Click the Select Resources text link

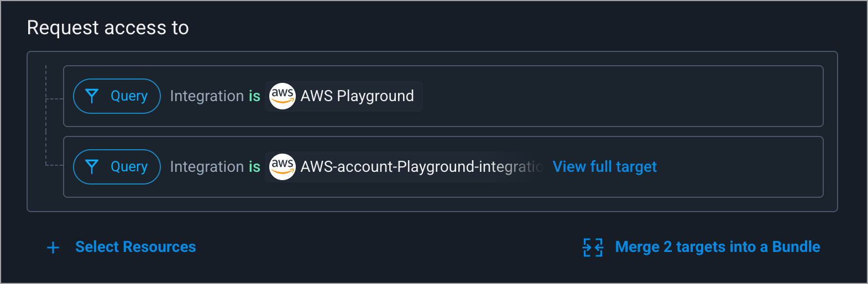tap(135, 247)
